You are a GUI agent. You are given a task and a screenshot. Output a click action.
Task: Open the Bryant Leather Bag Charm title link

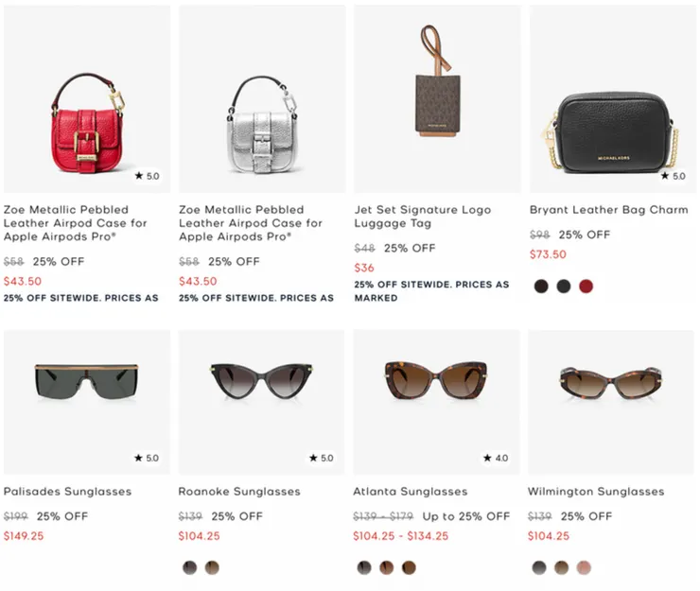tap(608, 209)
